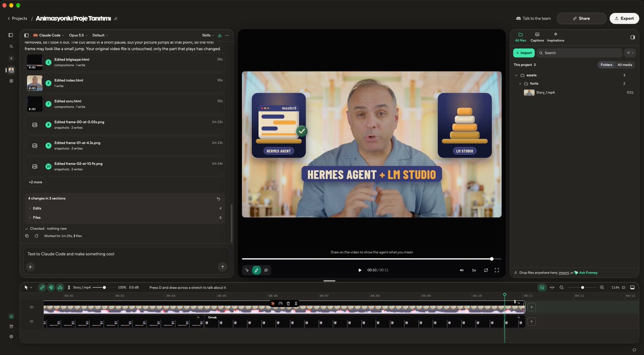Select the pointer-select tool under the preview
Image resolution: width=644 pixels, height=355 pixels.
(247, 270)
